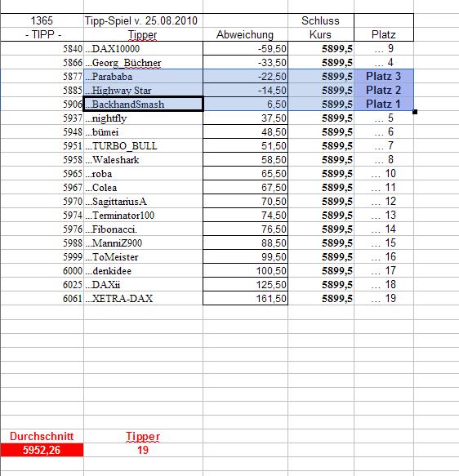Screen dimensions: 459x476
Task: Click the ...ManniZ900 cell
Action: (143, 243)
